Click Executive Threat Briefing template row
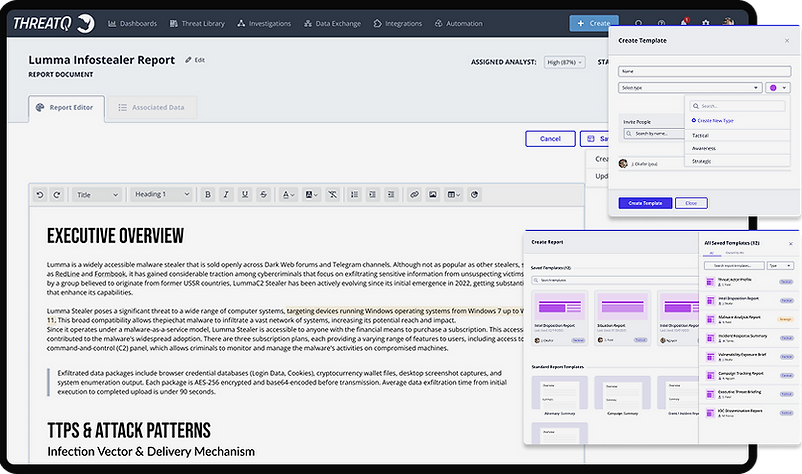 pyautogui.click(x=749, y=394)
